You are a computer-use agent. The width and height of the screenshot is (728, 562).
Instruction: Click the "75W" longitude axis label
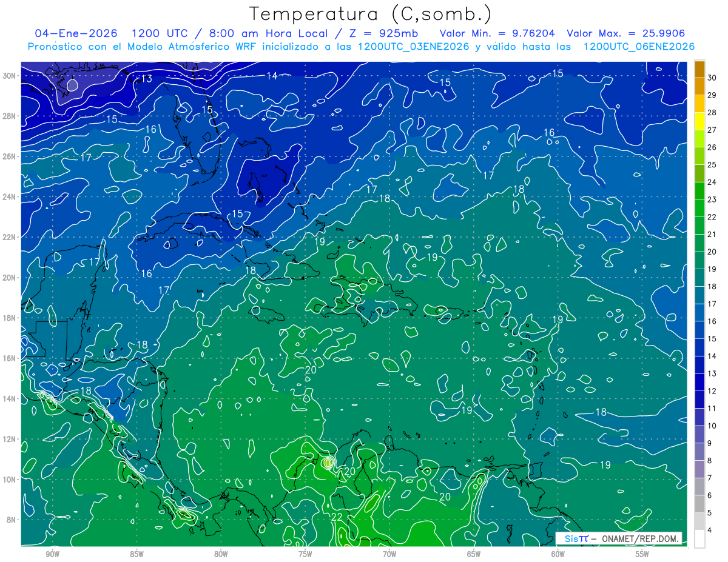[x=305, y=554]
